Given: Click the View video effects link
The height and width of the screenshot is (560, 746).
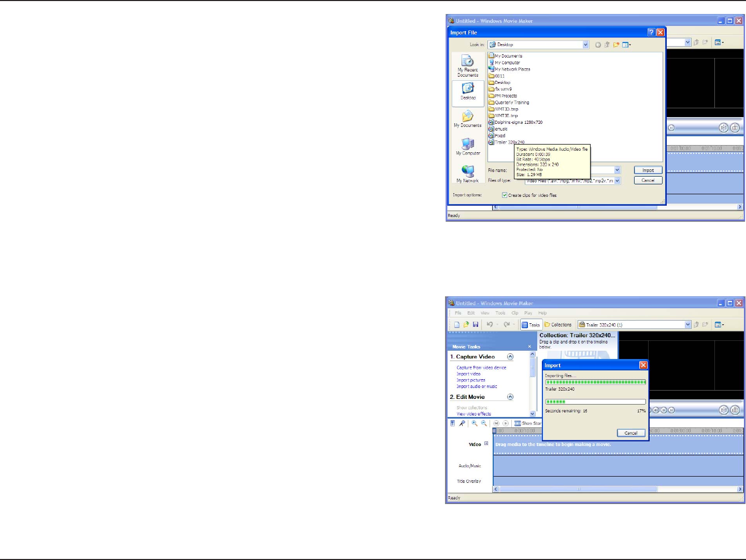Looking at the screenshot, I should (474, 414).
